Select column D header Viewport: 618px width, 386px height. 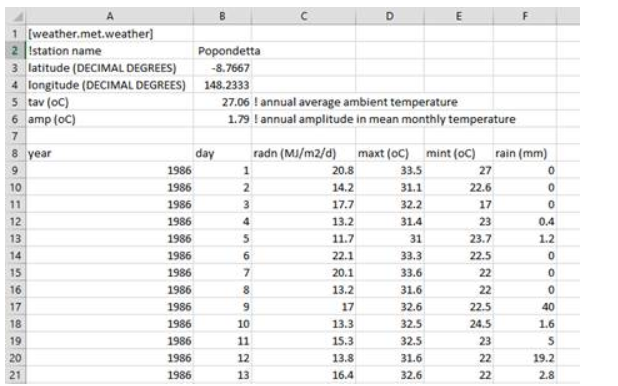390,16
